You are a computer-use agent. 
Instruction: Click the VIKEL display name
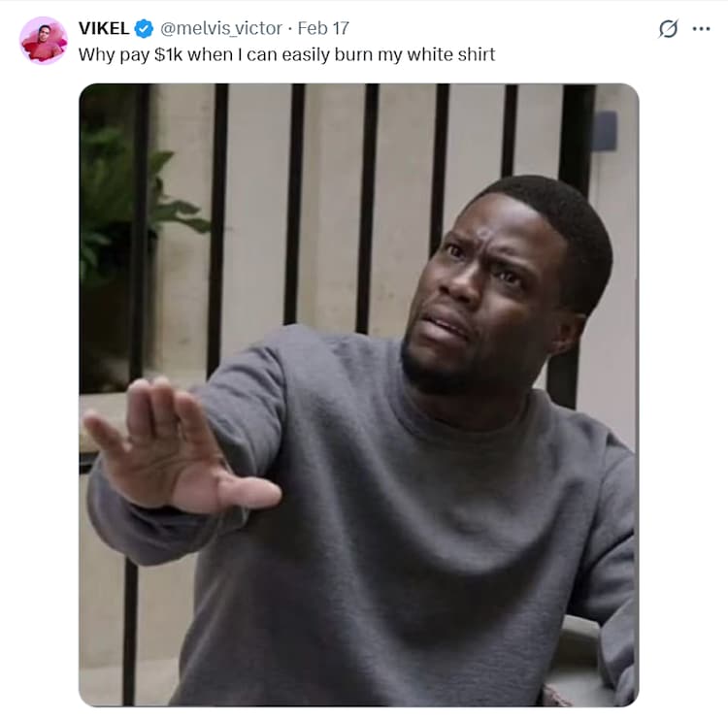pyautogui.click(x=104, y=28)
